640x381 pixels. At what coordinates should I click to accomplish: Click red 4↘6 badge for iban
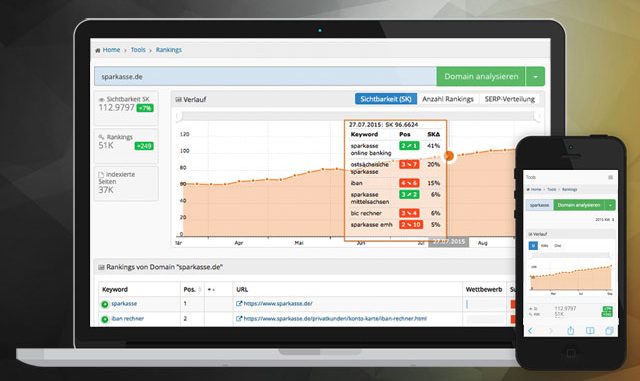[x=409, y=183]
